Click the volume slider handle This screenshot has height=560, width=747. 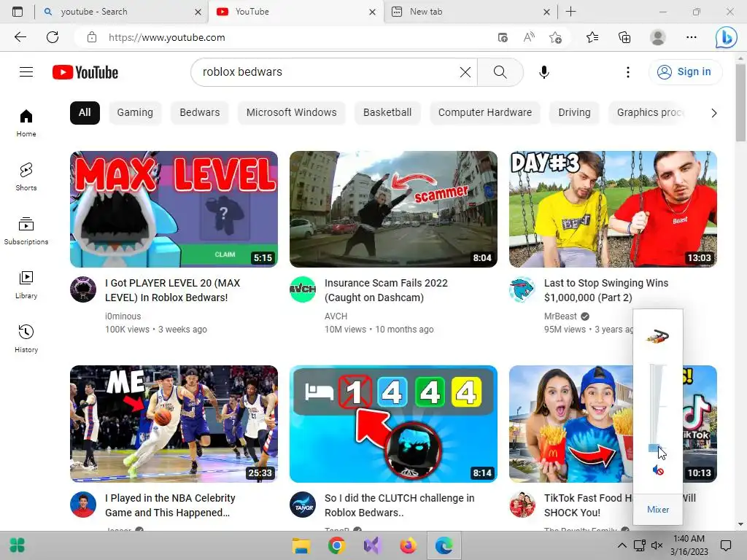(x=655, y=448)
